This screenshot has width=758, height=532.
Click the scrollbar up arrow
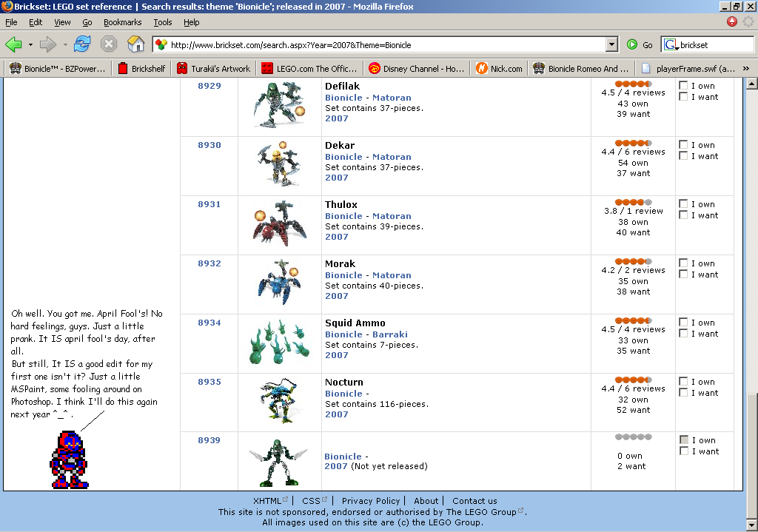click(x=751, y=84)
